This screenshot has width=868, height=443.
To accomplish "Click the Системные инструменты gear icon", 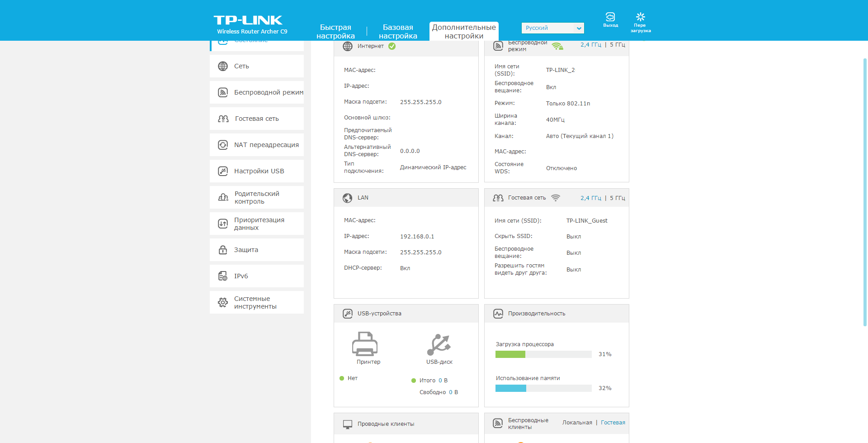I will tap(223, 302).
